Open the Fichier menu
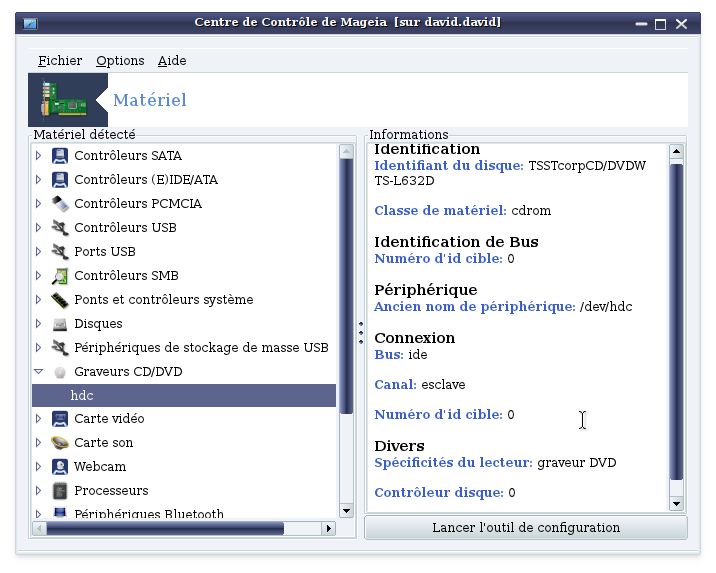716x573 pixels. click(x=60, y=61)
